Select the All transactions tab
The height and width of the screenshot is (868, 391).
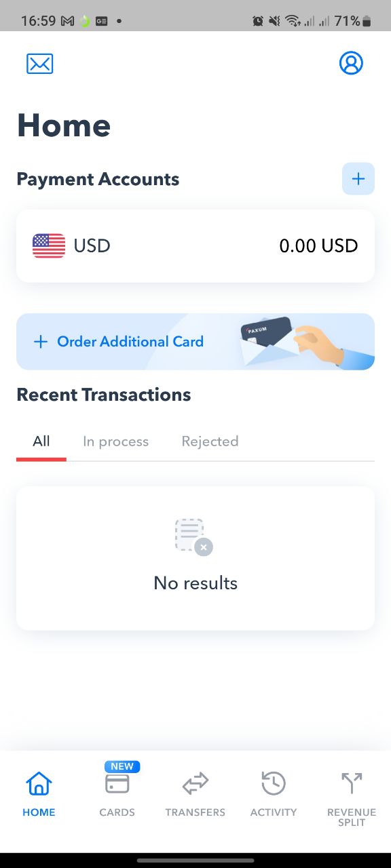click(x=41, y=441)
